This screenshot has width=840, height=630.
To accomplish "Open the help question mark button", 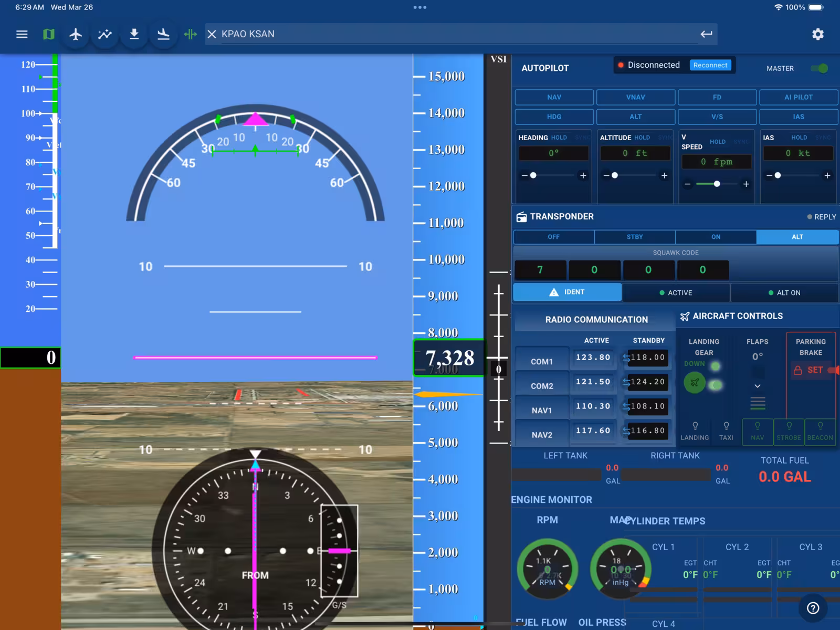I will (x=813, y=608).
